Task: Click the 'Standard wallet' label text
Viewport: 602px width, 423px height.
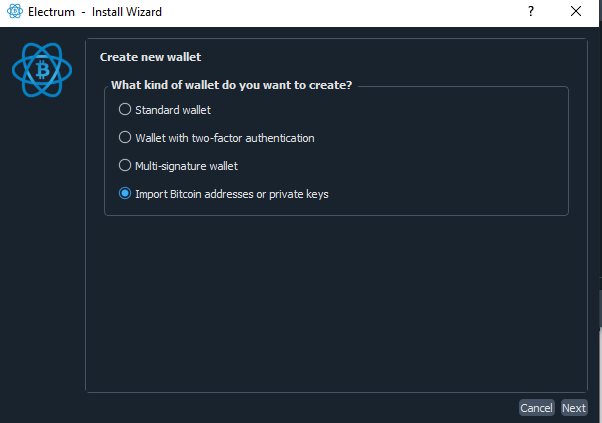Action: [x=173, y=110]
